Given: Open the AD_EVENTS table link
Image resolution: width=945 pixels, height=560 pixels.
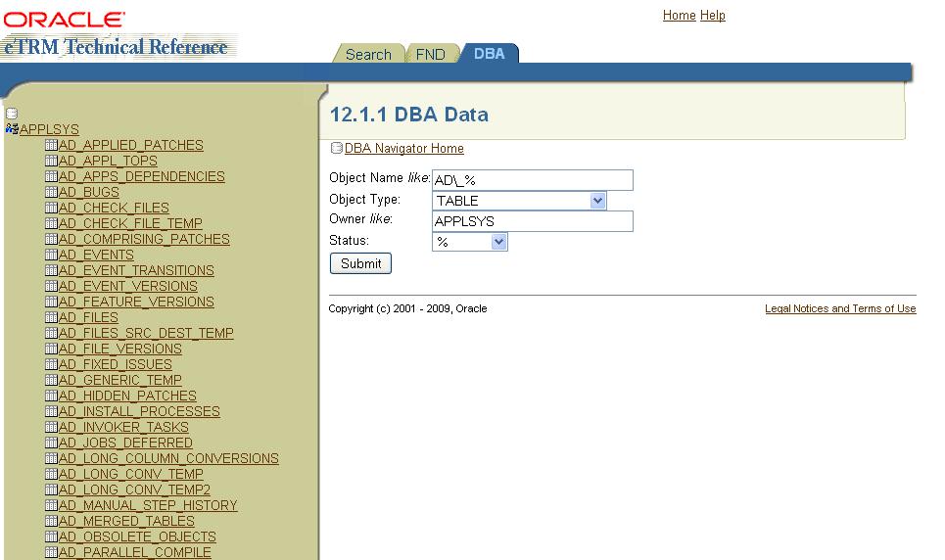Looking at the screenshot, I should [96, 255].
